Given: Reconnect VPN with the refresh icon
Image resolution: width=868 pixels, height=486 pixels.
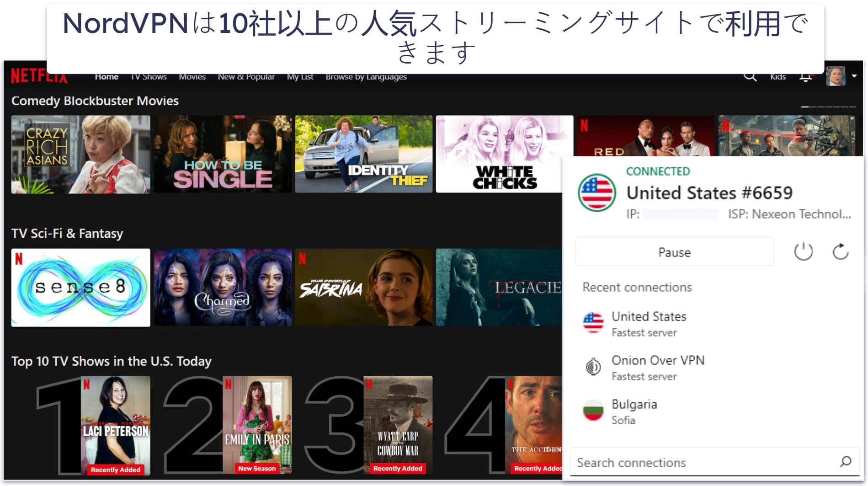Looking at the screenshot, I should click(840, 252).
